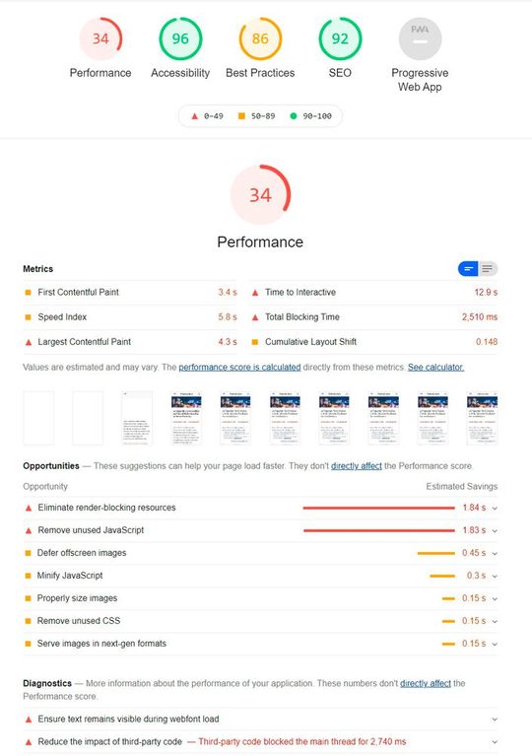Click the '1.84 s' estimated savings value
The height and width of the screenshot is (756, 532).
[x=474, y=508]
